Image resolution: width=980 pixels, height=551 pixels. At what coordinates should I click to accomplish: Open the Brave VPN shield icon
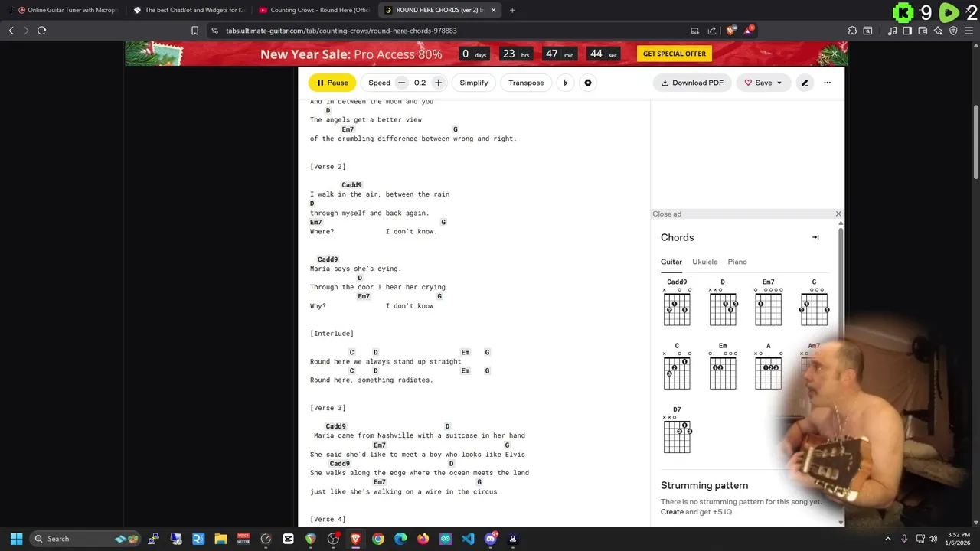(x=953, y=31)
